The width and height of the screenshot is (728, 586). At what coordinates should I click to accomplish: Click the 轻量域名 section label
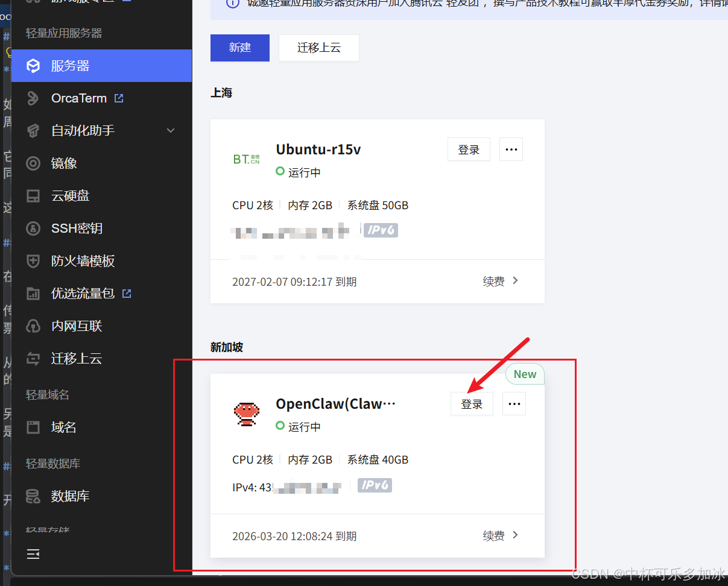tap(48, 395)
